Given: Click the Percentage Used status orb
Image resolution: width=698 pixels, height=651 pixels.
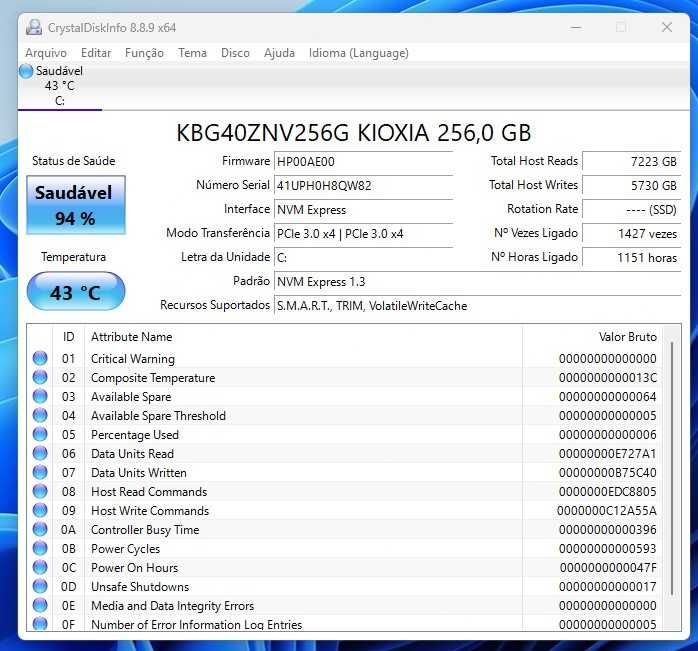Looking at the screenshot, I should click(x=40, y=435).
